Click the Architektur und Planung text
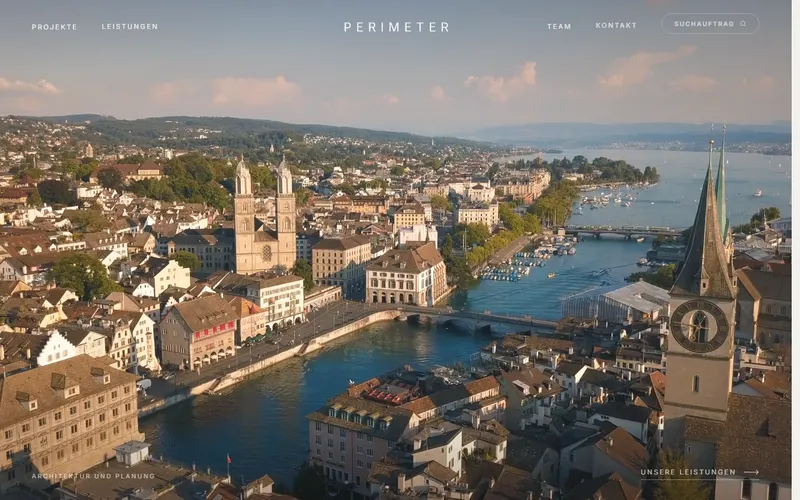 coord(93,476)
